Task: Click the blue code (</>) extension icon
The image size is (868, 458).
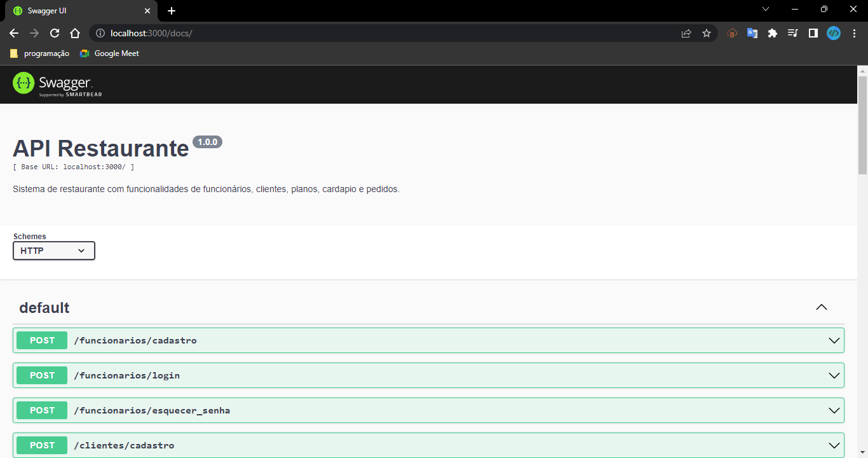Action: [833, 32]
